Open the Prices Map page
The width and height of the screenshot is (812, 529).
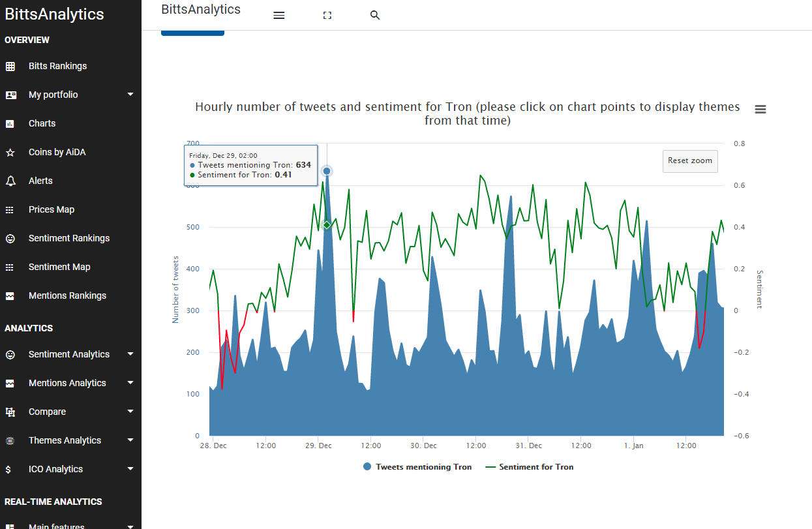[x=52, y=209]
